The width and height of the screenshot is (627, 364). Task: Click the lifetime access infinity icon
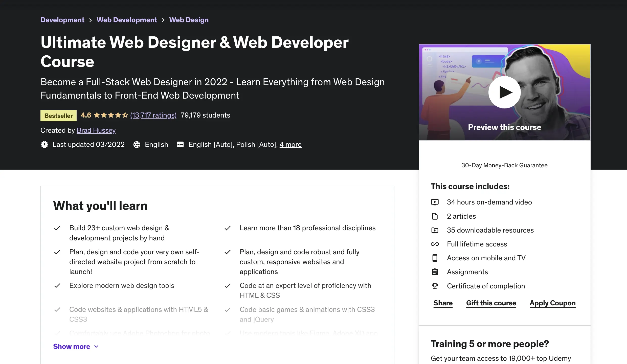pos(435,244)
